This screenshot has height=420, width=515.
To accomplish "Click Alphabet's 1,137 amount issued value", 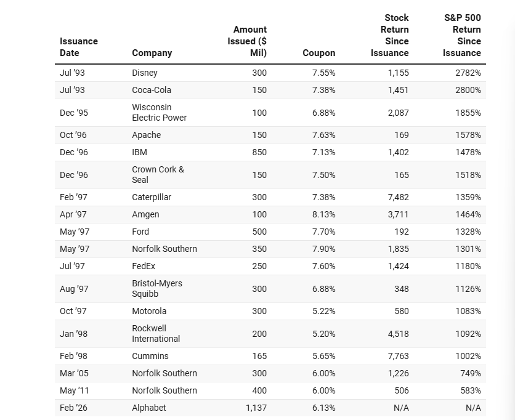I will [x=256, y=408].
